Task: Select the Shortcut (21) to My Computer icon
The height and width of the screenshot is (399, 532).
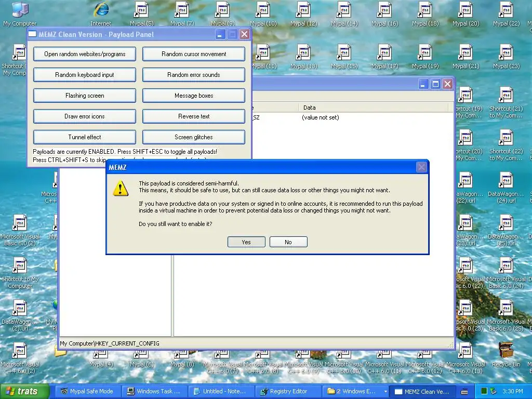Action: point(506,103)
